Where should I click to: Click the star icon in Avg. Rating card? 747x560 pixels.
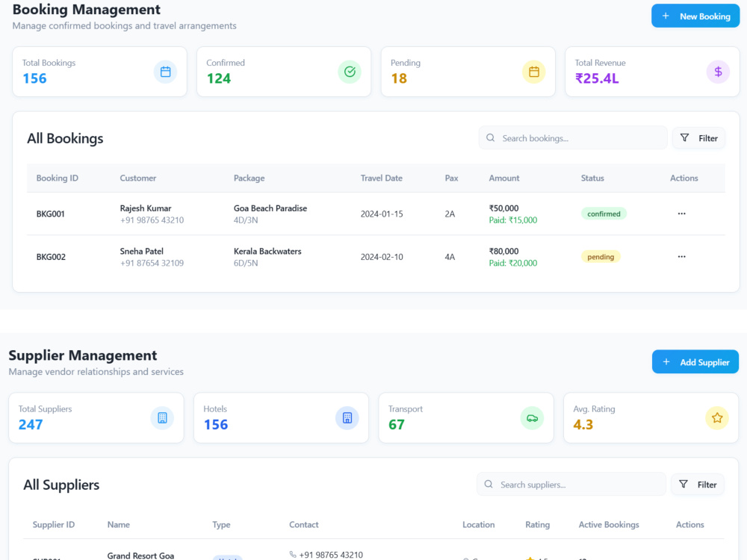[717, 418]
